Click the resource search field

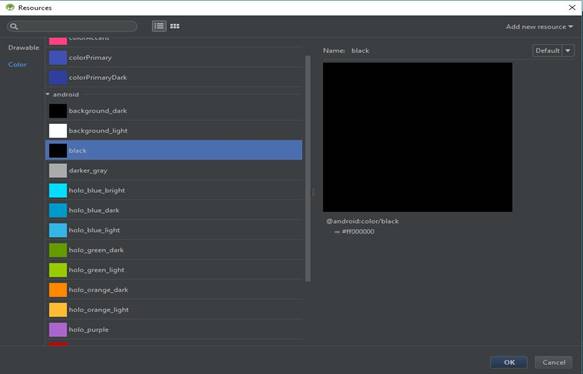coord(72,26)
